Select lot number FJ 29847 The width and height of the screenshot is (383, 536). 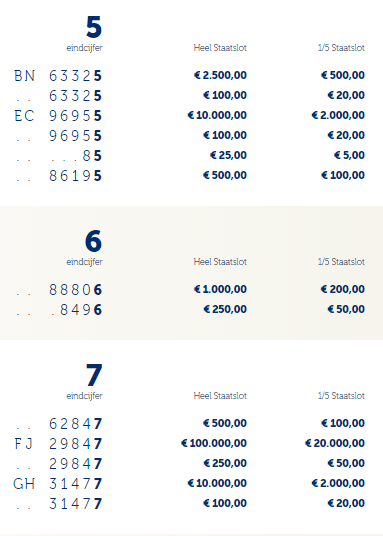point(58,444)
